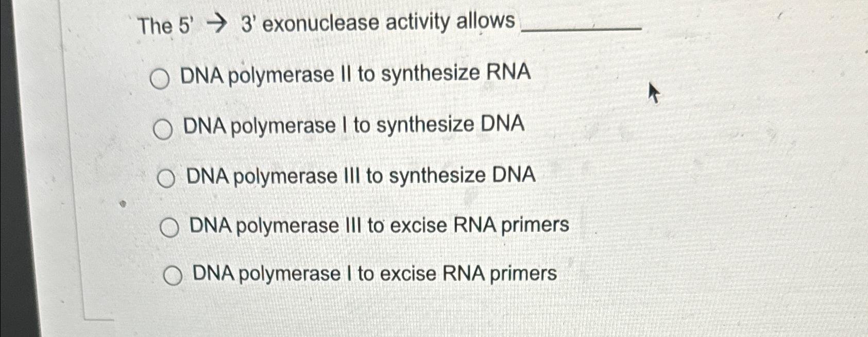Click the small mark left of the fourth option
Viewport: 868px width, 337px height.
[122, 203]
